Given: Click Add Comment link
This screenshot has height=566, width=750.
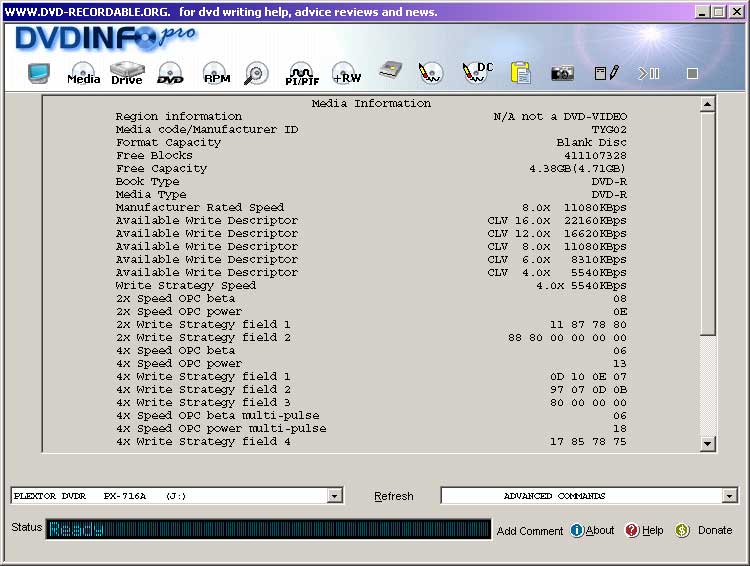Looking at the screenshot, I should pos(529,531).
